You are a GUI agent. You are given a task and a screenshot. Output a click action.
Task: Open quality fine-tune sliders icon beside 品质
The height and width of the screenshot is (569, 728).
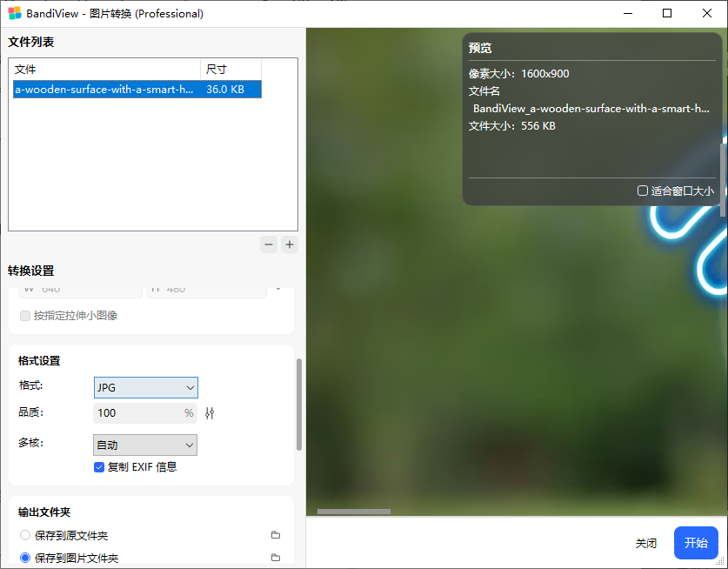pos(209,413)
